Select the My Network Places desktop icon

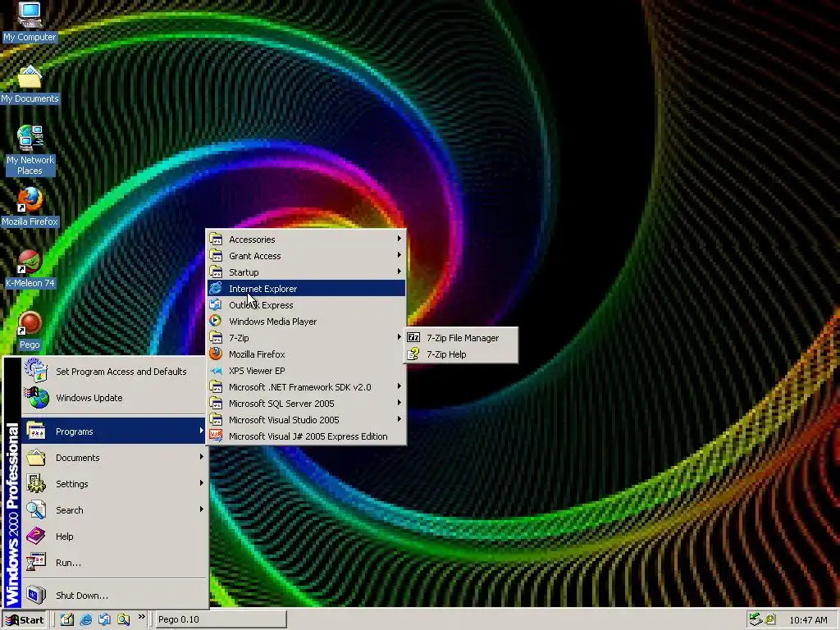pyautogui.click(x=30, y=150)
